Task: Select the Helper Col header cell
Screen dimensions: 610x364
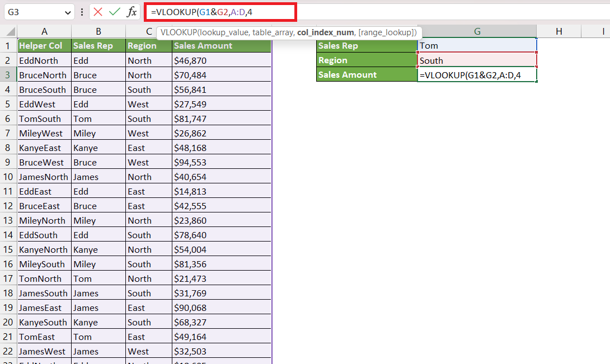Action: point(44,45)
